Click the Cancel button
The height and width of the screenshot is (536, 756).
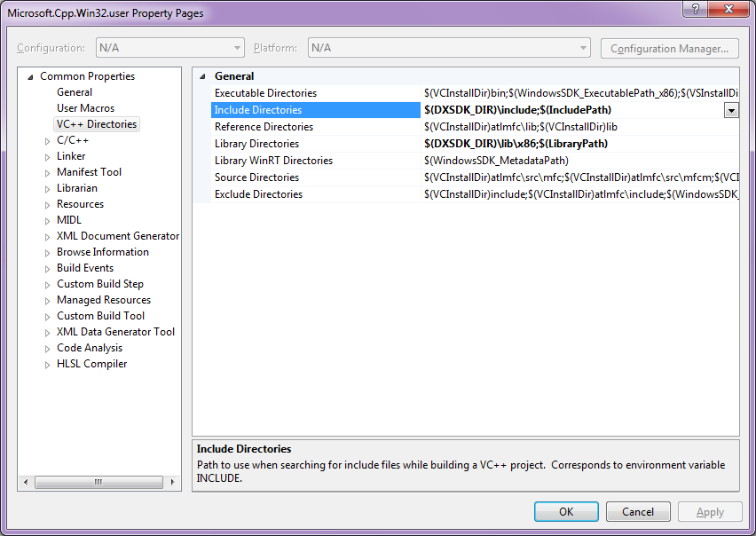pos(638,511)
